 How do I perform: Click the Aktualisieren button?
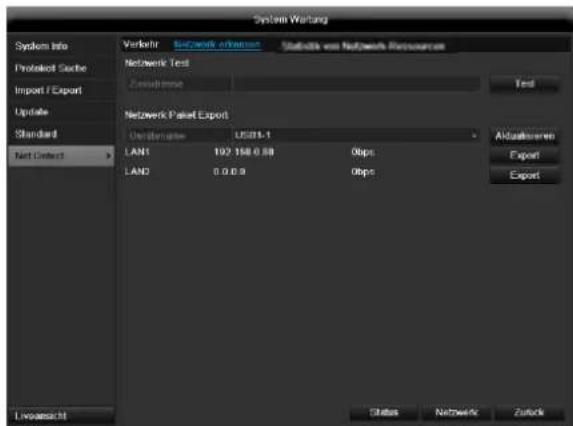pyautogui.click(x=524, y=136)
